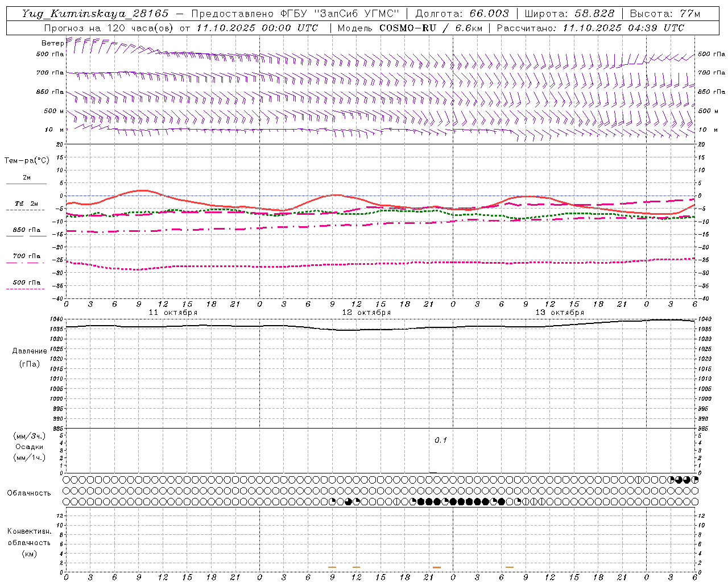Viewport: 728px width, 582px height.
Task: Click the orange convective marker at 7h on 13 октября
Action: click(x=510, y=567)
